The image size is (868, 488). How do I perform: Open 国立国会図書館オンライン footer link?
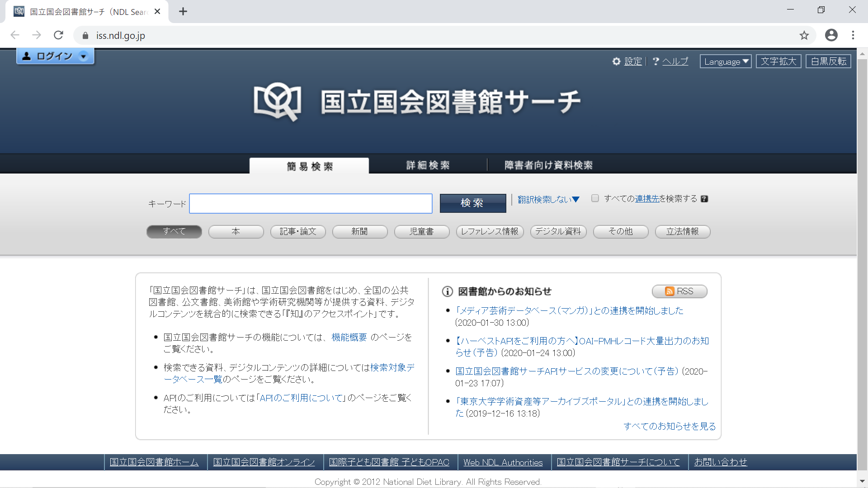click(x=264, y=462)
